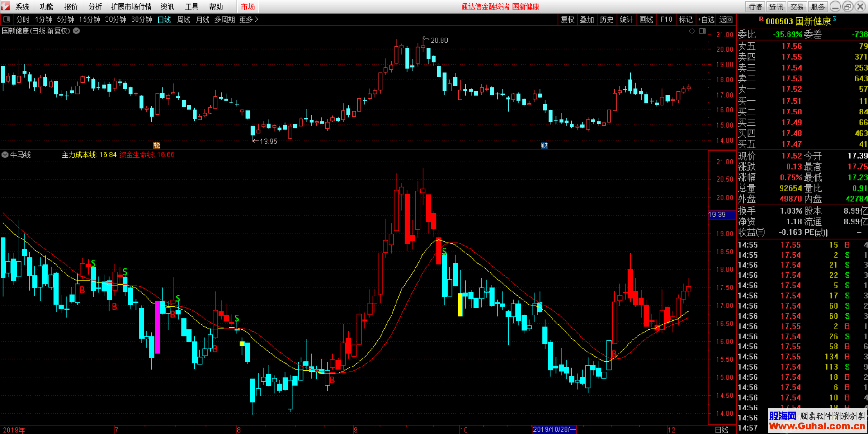The image size is (868, 434).
Task: Click the 000503 国新健康 stock title
Action: (798, 21)
